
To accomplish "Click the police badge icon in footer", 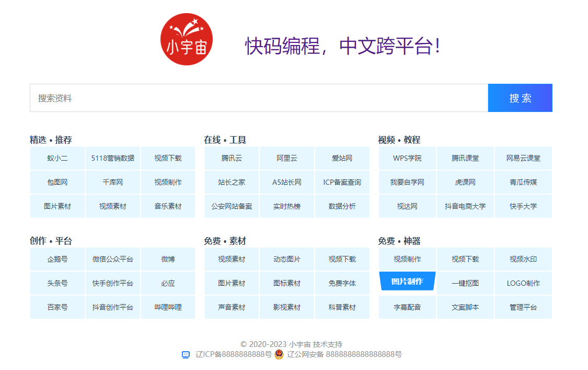I will pyautogui.click(x=279, y=354).
